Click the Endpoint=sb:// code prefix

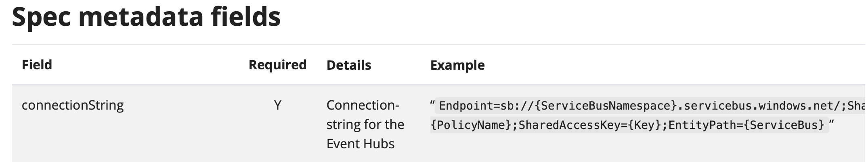(489, 106)
